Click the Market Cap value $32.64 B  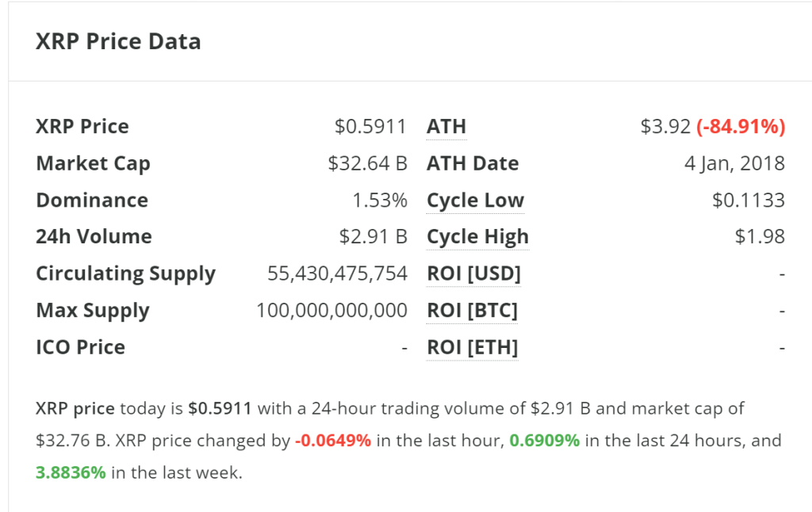(367, 164)
